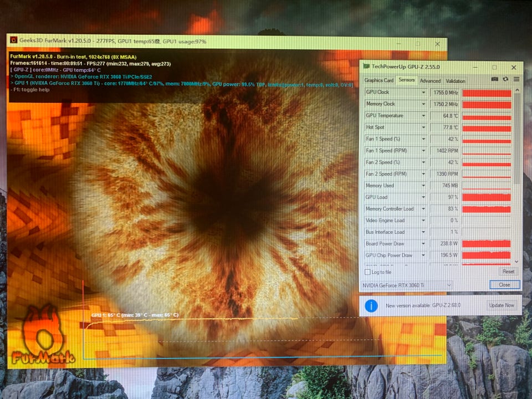Open the GPU Chip Power Draw dropdown
This screenshot has height=399, width=532.
pos(423,255)
